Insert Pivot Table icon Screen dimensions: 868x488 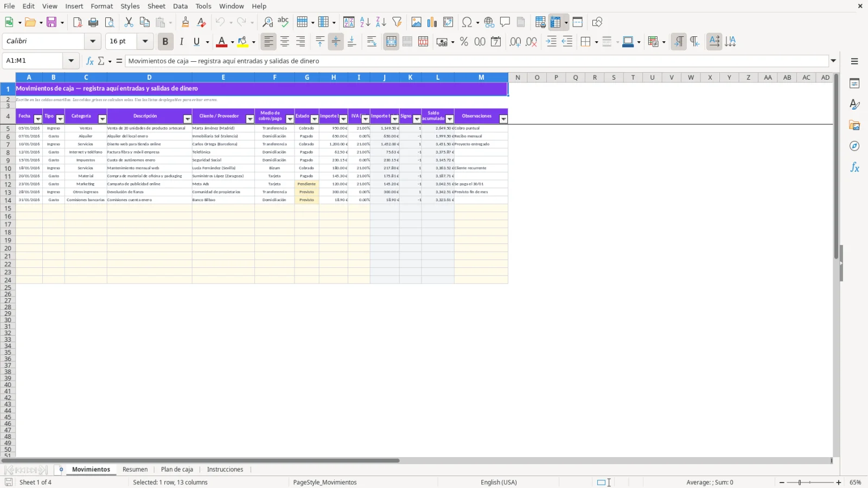[x=448, y=22]
